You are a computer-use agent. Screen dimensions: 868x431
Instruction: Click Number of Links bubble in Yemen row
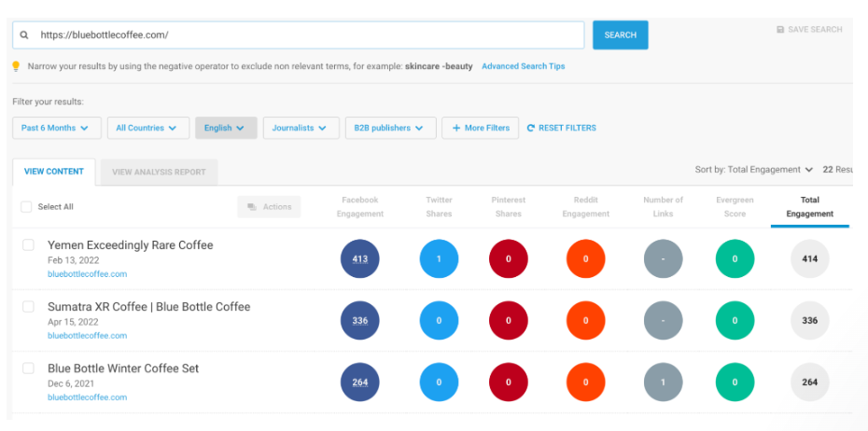coord(664,258)
